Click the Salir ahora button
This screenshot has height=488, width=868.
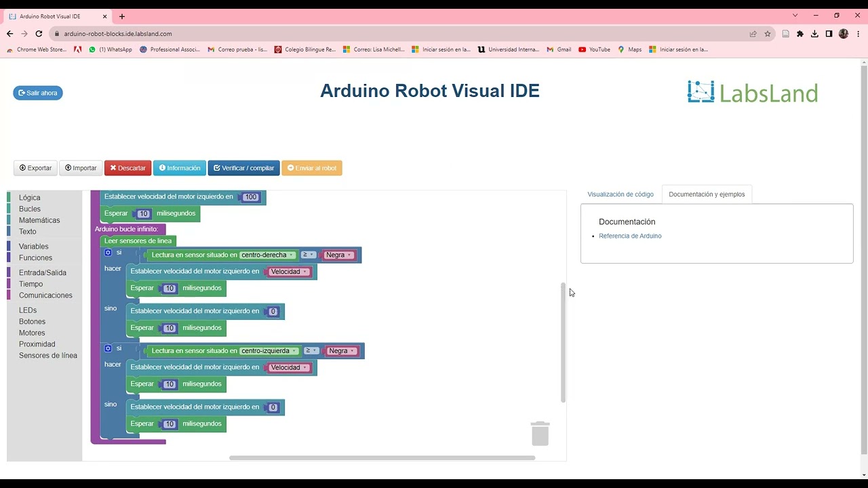[38, 93]
